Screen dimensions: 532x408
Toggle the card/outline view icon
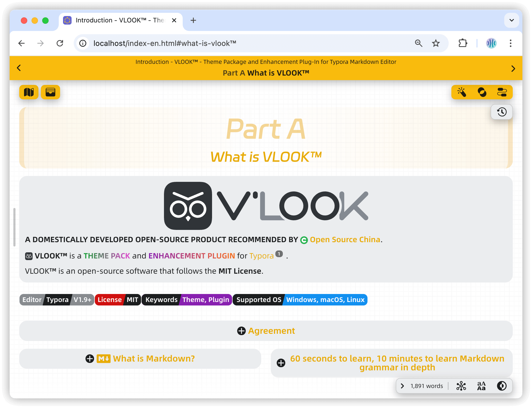[50, 92]
